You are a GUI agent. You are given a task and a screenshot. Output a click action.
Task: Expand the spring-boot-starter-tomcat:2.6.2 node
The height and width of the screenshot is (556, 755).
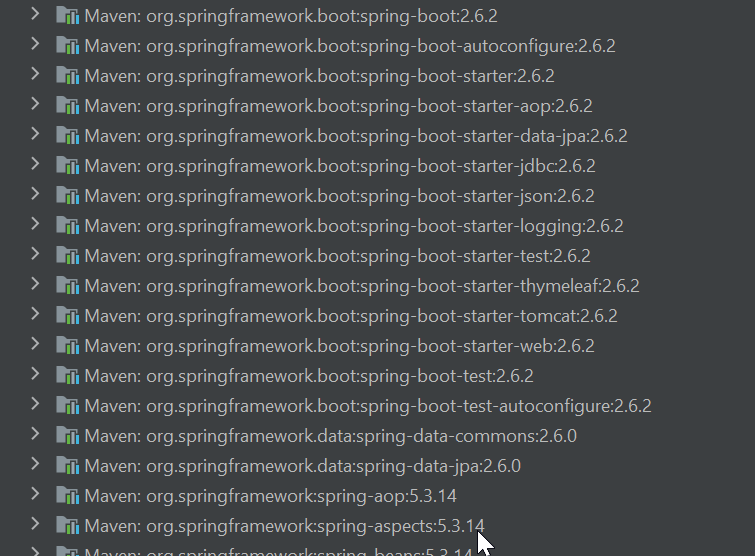pyautogui.click(x=35, y=314)
